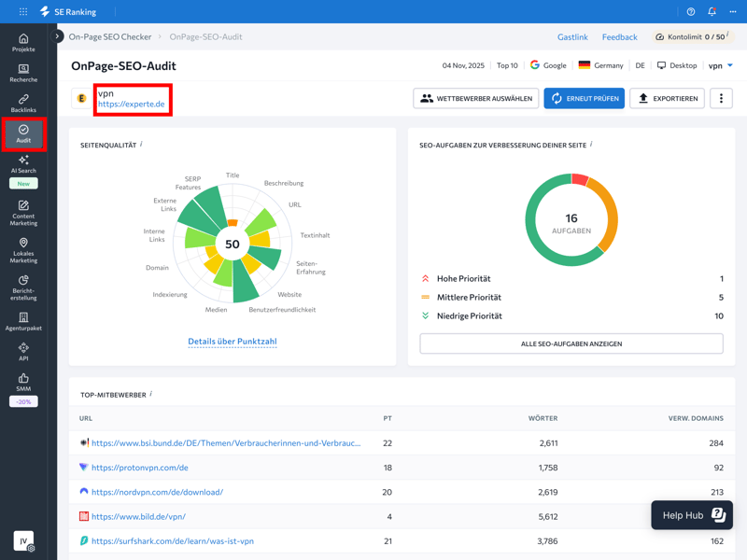Open the Feedback link
This screenshot has height=560, width=747.
pos(619,36)
